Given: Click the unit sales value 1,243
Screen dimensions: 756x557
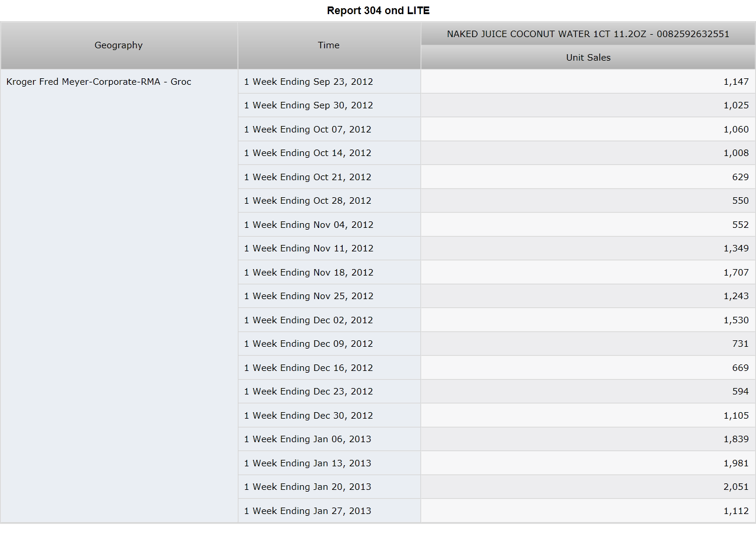Looking at the screenshot, I should 736,296.
